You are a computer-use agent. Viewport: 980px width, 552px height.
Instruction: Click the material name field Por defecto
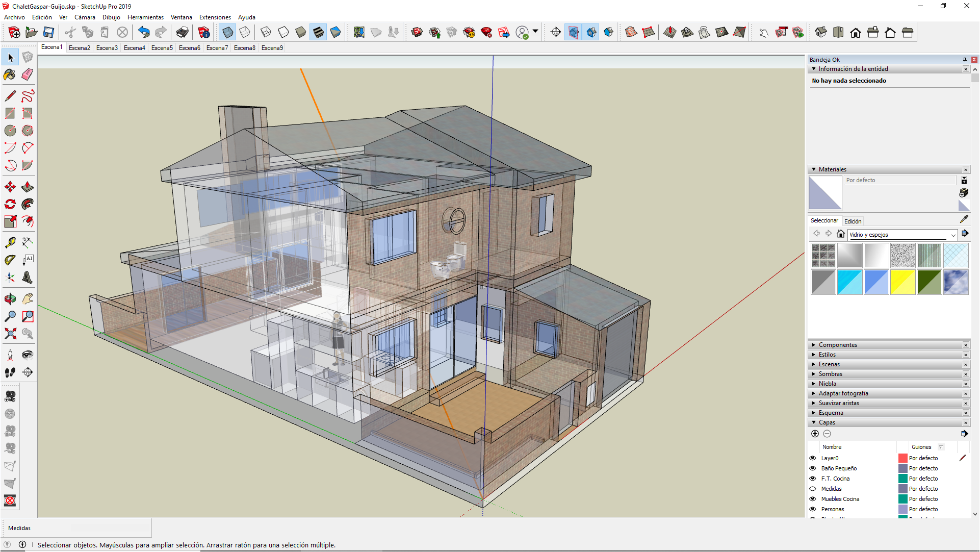900,180
